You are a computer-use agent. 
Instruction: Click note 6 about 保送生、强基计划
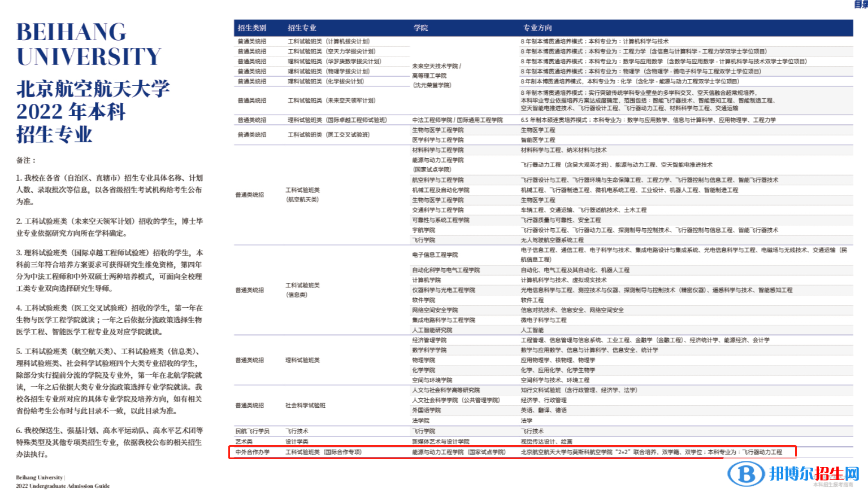pyautogui.click(x=109, y=442)
